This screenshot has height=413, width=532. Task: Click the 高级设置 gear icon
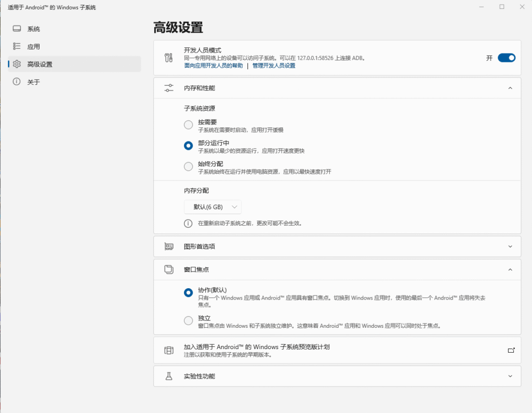click(x=17, y=64)
